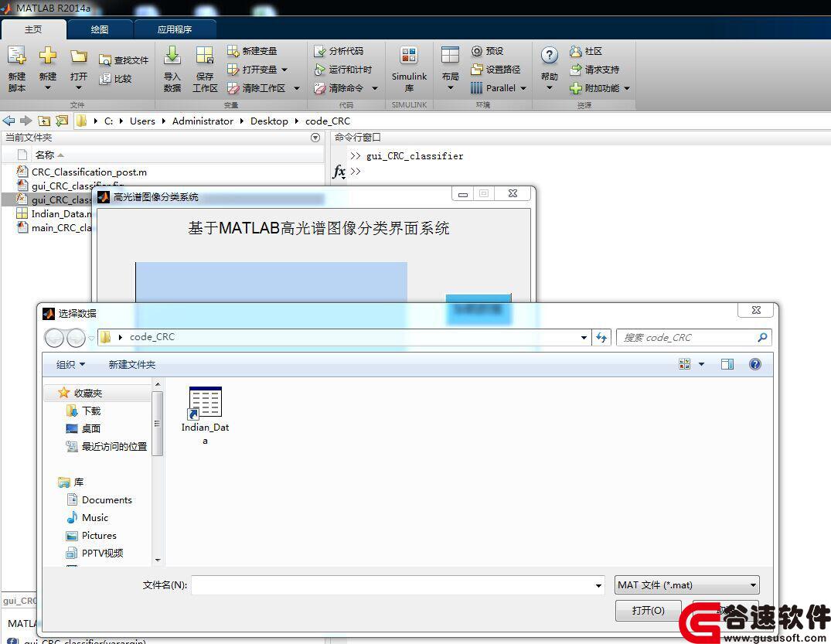The width and height of the screenshot is (831, 644).
Task: Switch to the 应用程序 (Apps) tab
Action: pyautogui.click(x=175, y=29)
